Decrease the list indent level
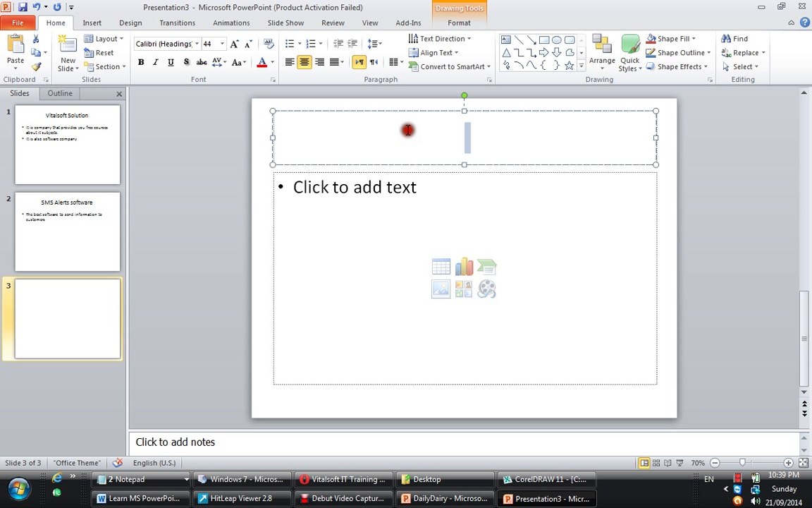The image size is (812, 508). tap(338, 44)
